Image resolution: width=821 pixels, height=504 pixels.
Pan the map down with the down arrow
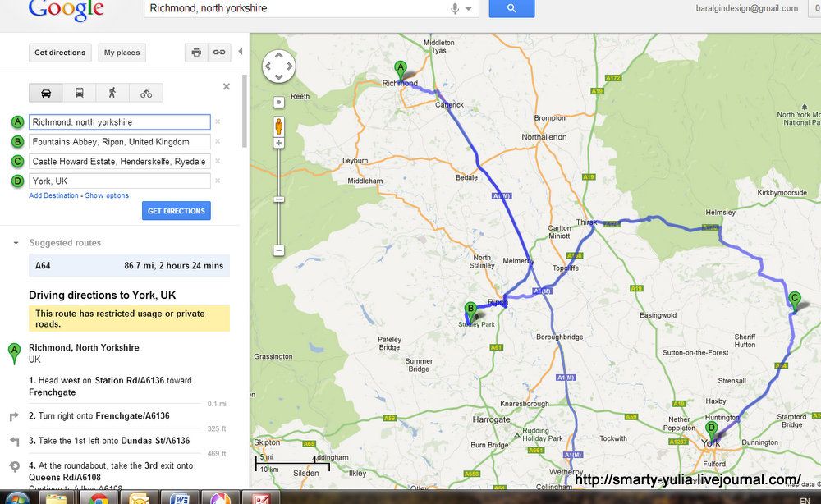point(278,77)
